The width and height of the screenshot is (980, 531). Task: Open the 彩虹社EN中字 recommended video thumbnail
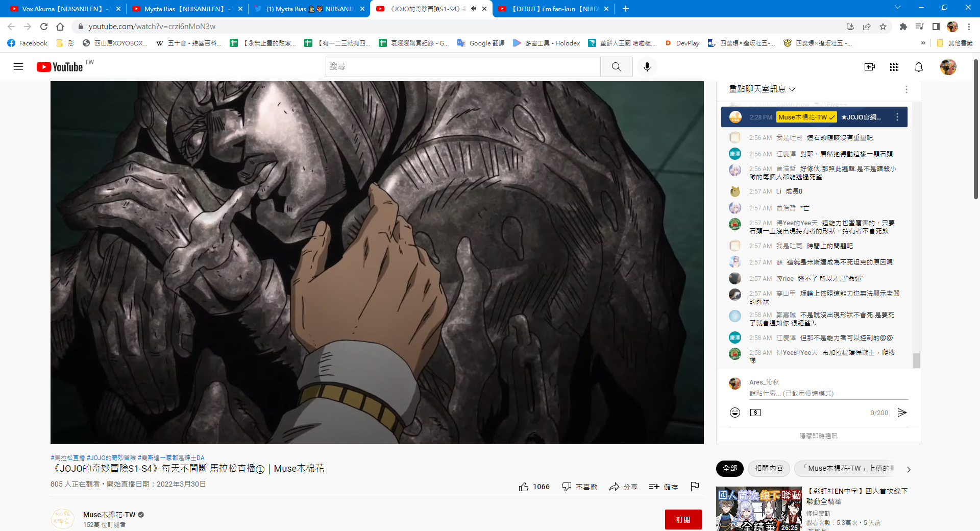click(x=758, y=509)
